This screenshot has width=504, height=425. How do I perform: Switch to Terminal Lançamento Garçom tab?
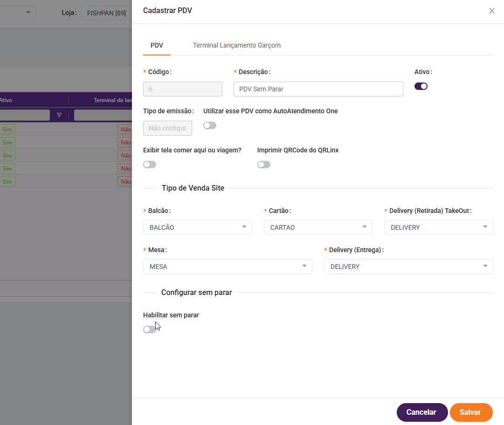pos(237,46)
